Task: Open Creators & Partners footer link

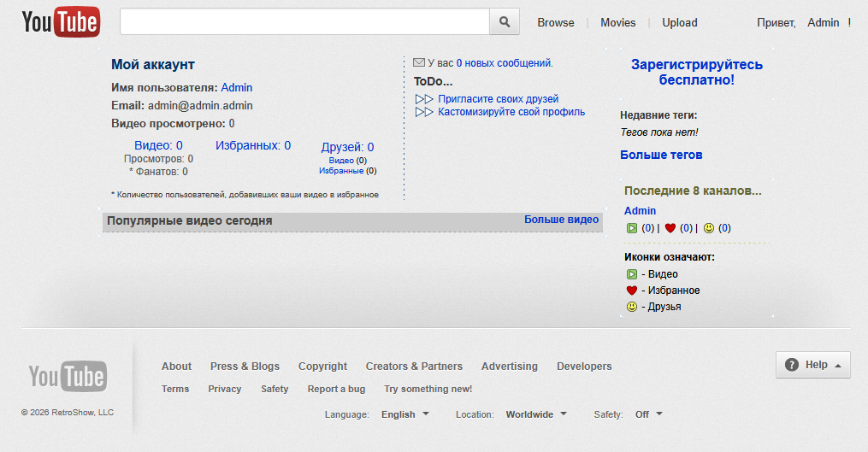Action: (x=414, y=367)
